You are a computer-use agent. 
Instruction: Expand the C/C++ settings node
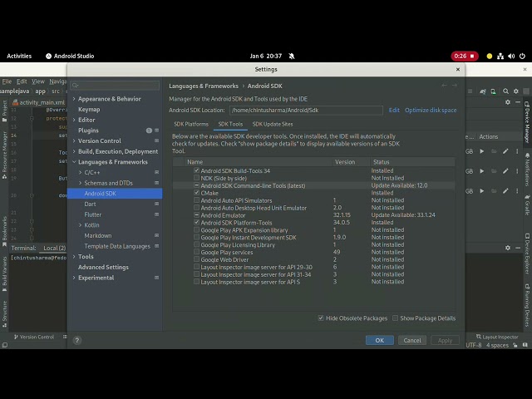pos(81,172)
